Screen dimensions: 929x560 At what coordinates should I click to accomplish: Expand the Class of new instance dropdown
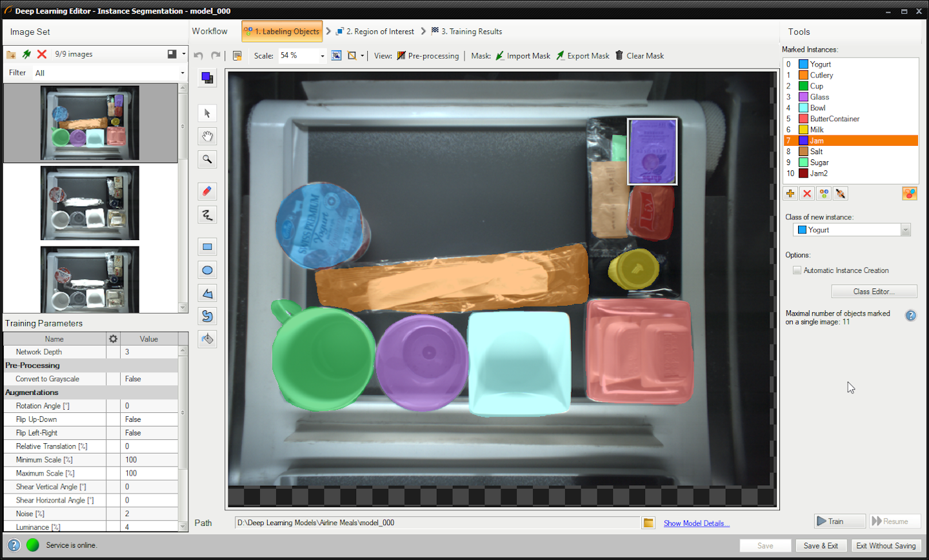pyautogui.click(x=905, y=230)
